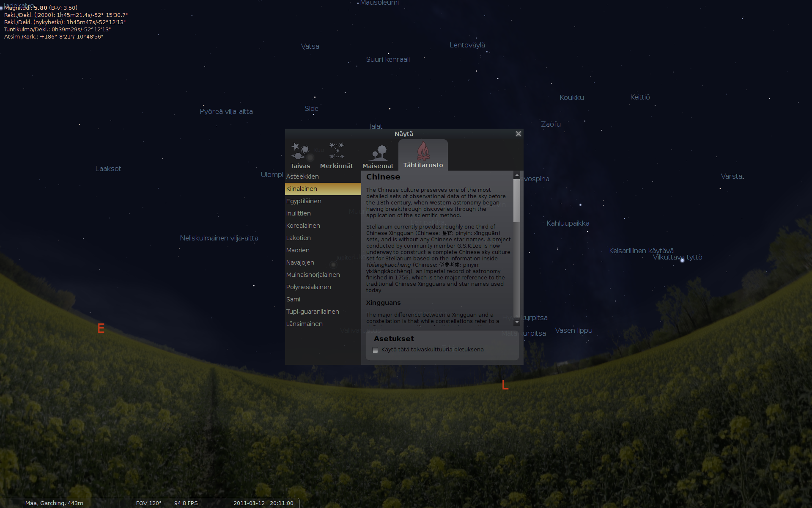Image resolution: width=812 pixels, height=508 pixels.
Task: Click the Magnitudi 5.80 info line
Action: (41, 8)
